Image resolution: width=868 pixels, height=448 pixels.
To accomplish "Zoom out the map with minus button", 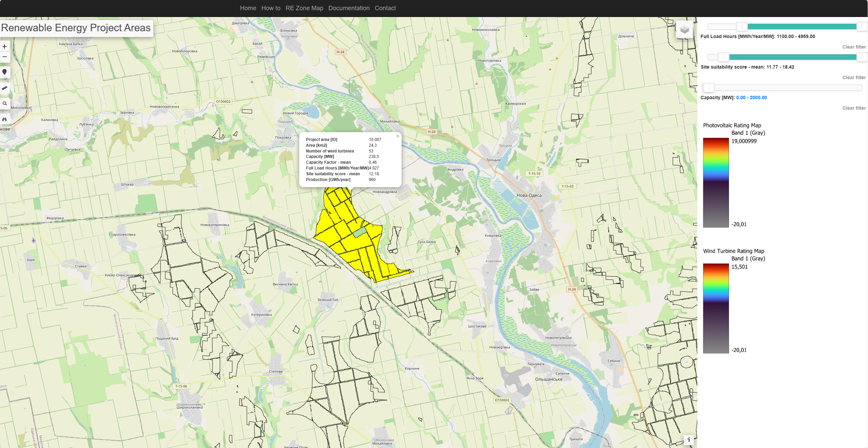I will tap(5, 57).
